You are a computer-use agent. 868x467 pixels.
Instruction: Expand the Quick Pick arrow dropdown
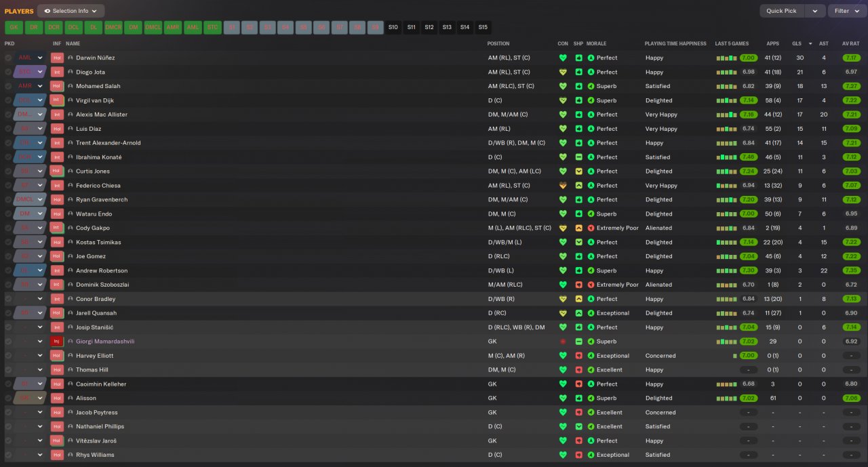click(x=814, y=11)
